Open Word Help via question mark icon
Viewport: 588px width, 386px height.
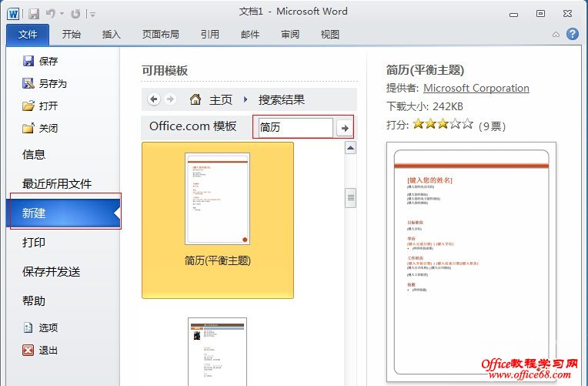point(573,34)
